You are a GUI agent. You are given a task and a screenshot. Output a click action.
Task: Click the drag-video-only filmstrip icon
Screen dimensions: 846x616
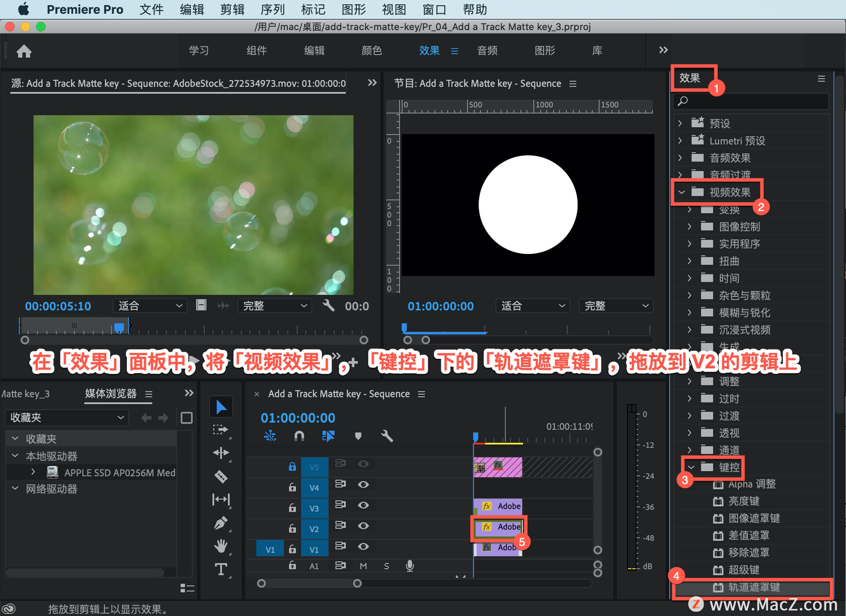(x=201, y=306)
